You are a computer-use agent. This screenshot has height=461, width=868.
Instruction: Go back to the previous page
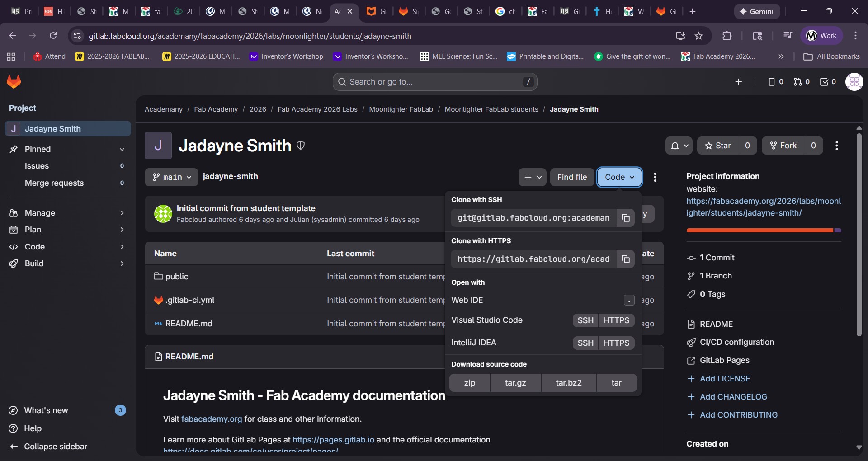pos(13,36)
